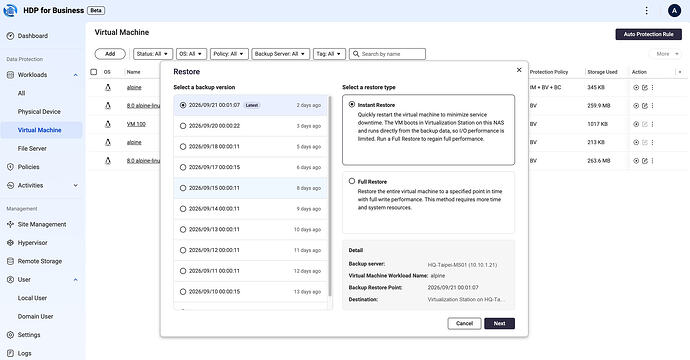Screen dimensions: 690x360
Task: Open more actions for 213 KB row
Action: tap(653, 142)
